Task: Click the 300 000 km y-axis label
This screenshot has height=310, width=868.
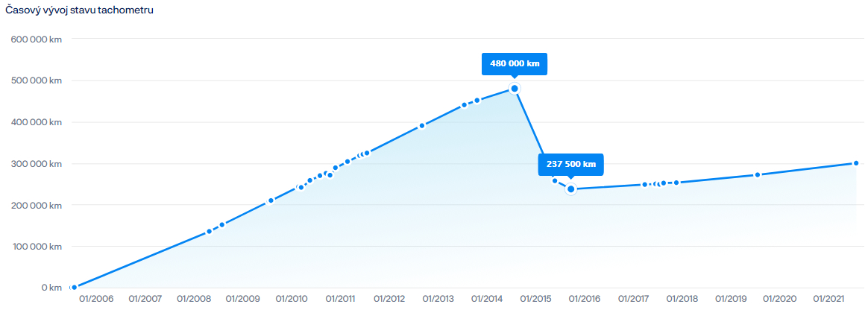Action: (x=36, y=163)
